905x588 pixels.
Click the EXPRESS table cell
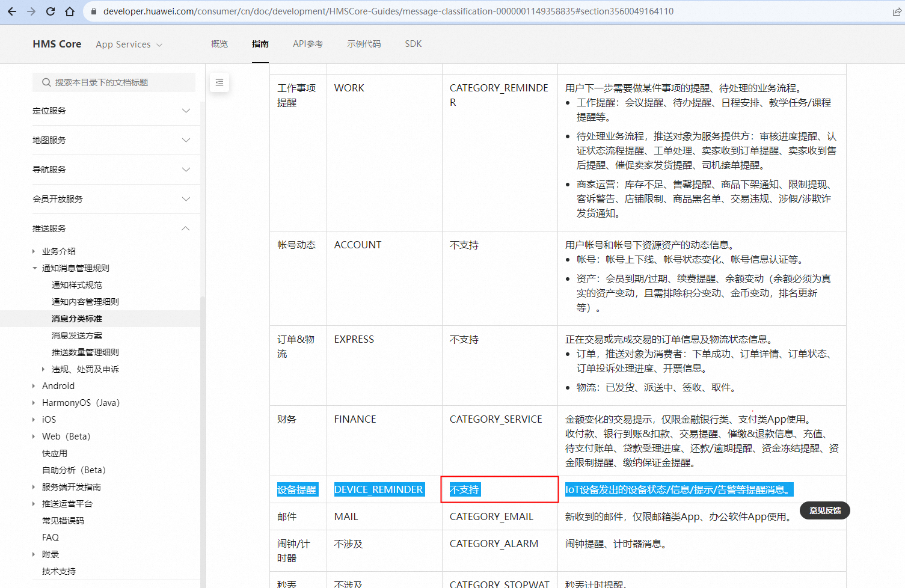click(x=384, y=366)
